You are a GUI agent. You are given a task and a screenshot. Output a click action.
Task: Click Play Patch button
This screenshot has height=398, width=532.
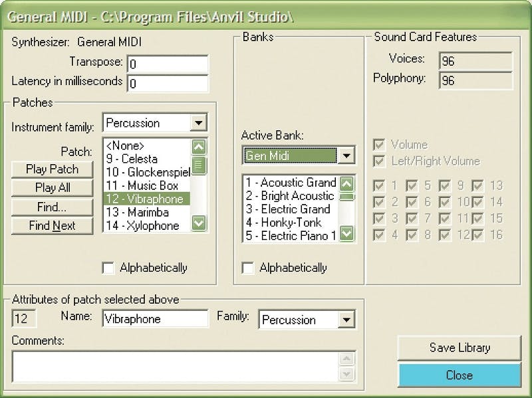pyautogui.click(x=53, y=169)
